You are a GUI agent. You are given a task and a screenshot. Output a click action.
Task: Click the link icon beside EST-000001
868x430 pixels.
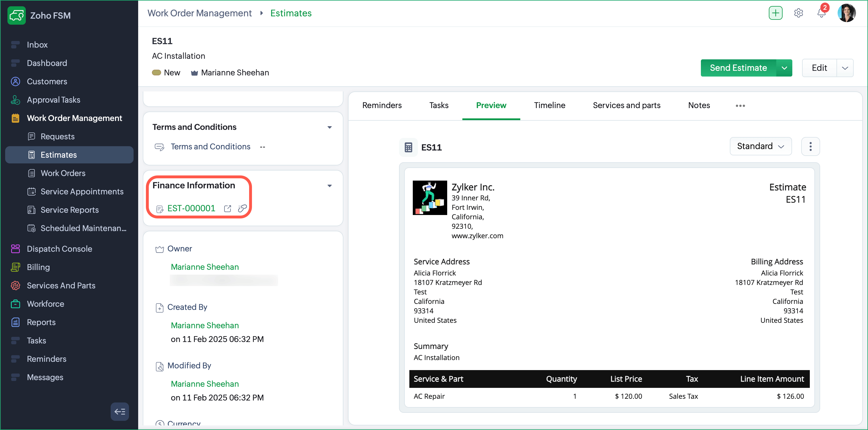[x=242, y=209]
